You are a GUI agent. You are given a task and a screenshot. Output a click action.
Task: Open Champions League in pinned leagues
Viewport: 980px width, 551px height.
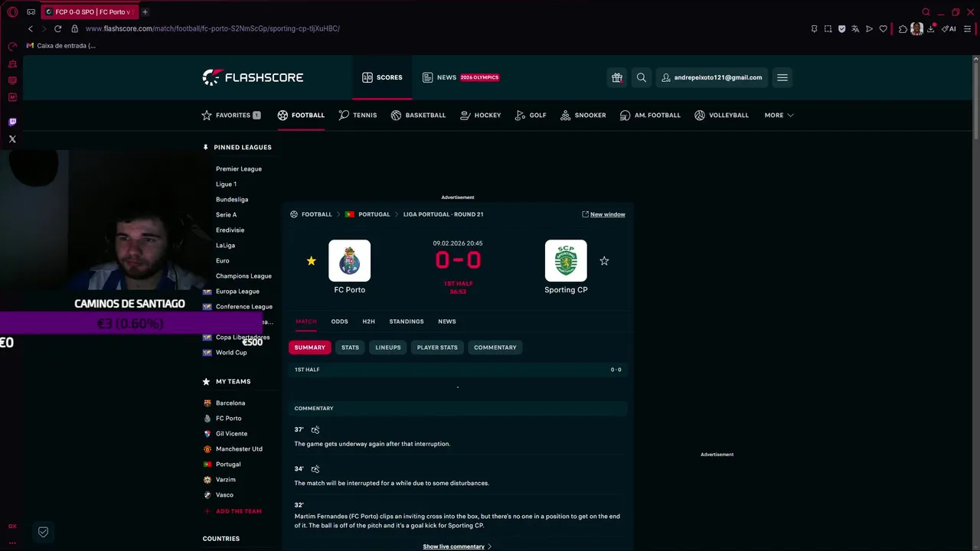tap(243, 275)
